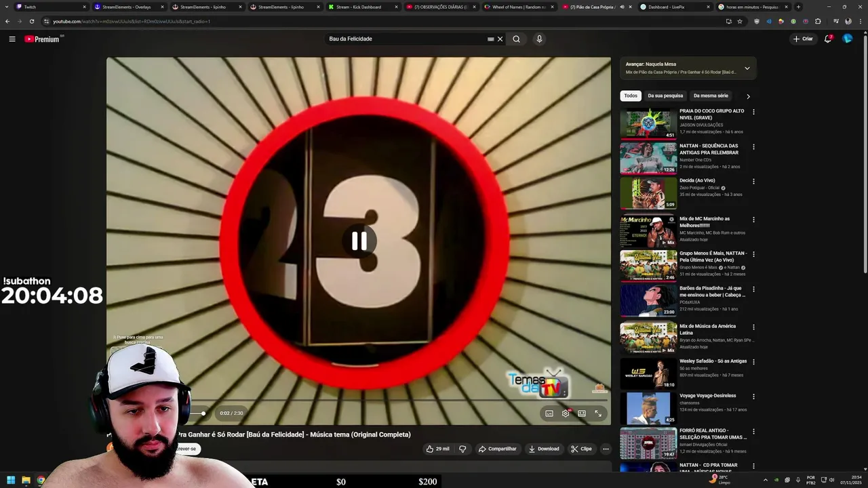Start voice search with the microphone icon
868x488 pixels.
[539, 39]
